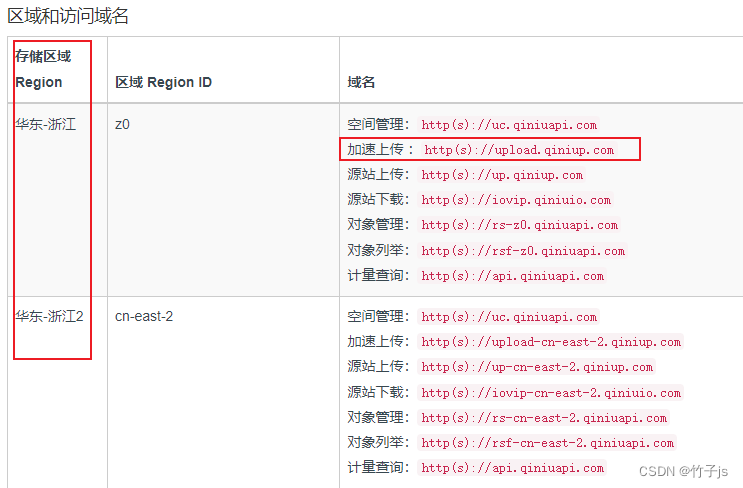Click the z0 源站下载 label

tap(378, 199)
